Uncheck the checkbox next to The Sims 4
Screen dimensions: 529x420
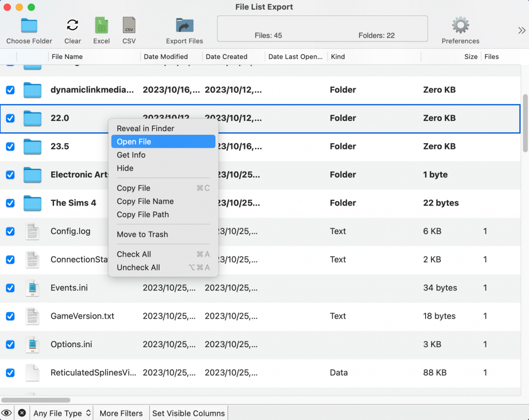10,203
